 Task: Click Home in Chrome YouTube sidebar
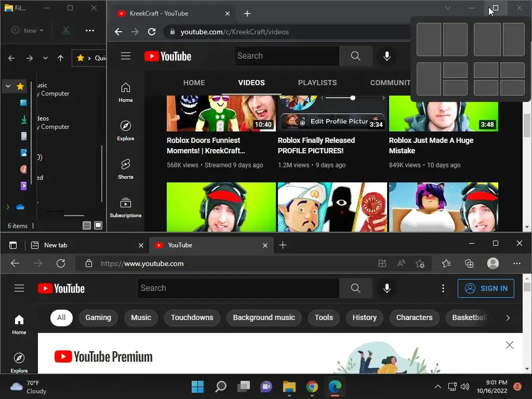(x=126, y=92)
